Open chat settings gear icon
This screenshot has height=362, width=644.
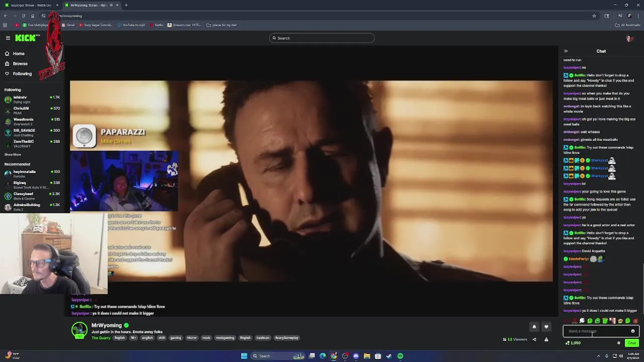(619, 343)
